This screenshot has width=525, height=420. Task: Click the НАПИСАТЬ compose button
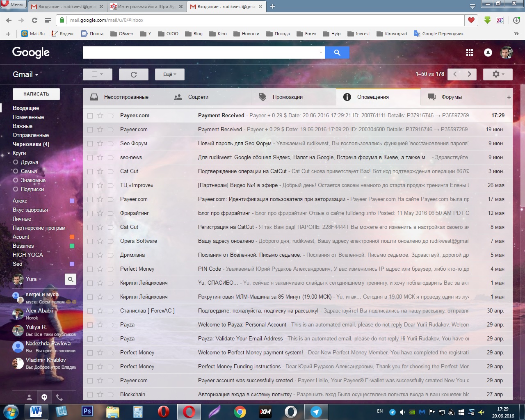(x=36, y=94)
